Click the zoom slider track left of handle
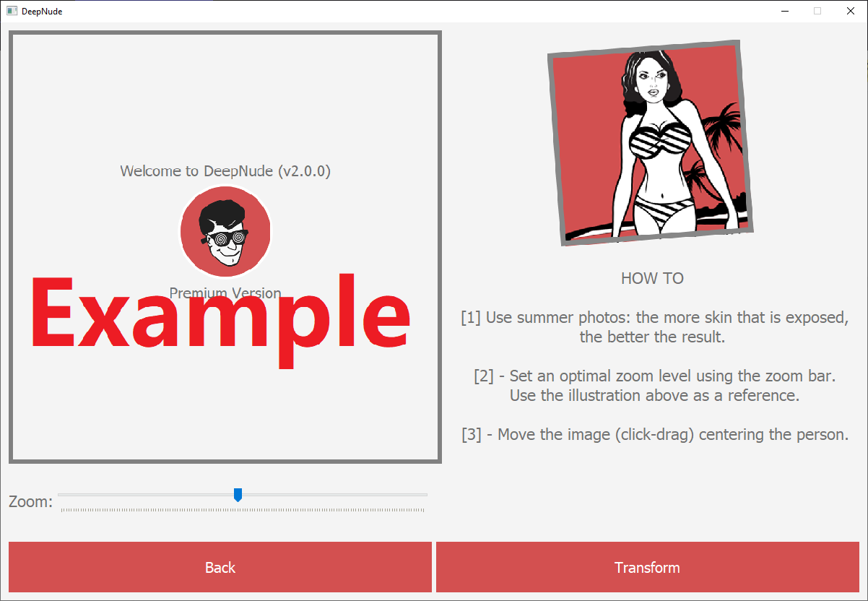Screen dimensions: 868x601 pos(146,495)
